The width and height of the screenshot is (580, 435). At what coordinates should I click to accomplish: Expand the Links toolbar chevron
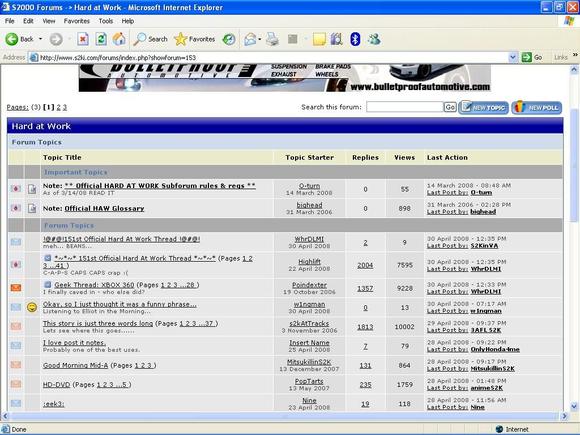coord(575,55)
